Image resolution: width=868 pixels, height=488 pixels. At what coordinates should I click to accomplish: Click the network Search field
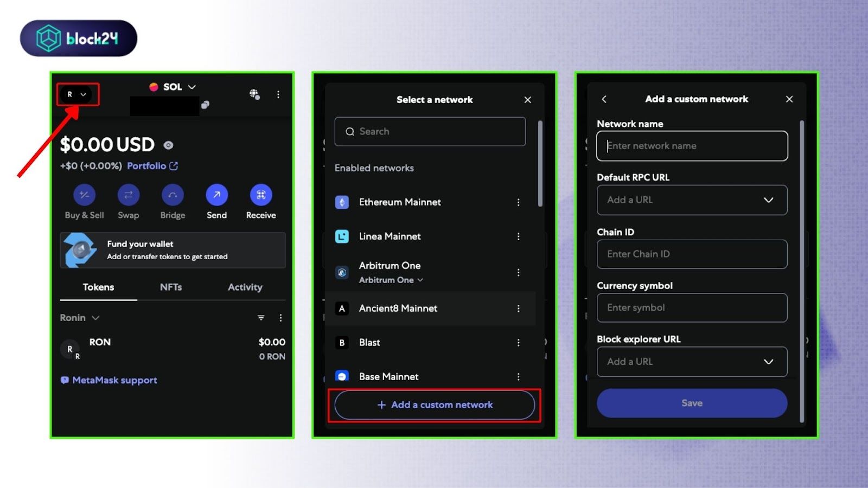click(430, 131)
